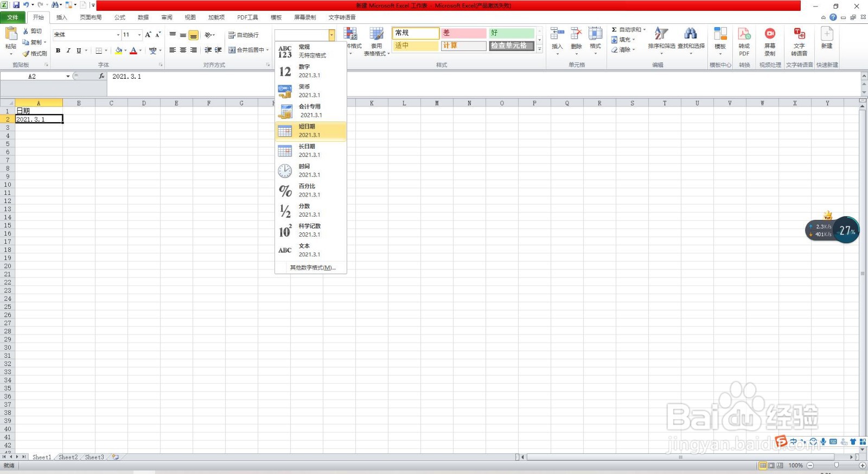Click the increase indent icon
The image size is (868, 474).
point(218,50)
